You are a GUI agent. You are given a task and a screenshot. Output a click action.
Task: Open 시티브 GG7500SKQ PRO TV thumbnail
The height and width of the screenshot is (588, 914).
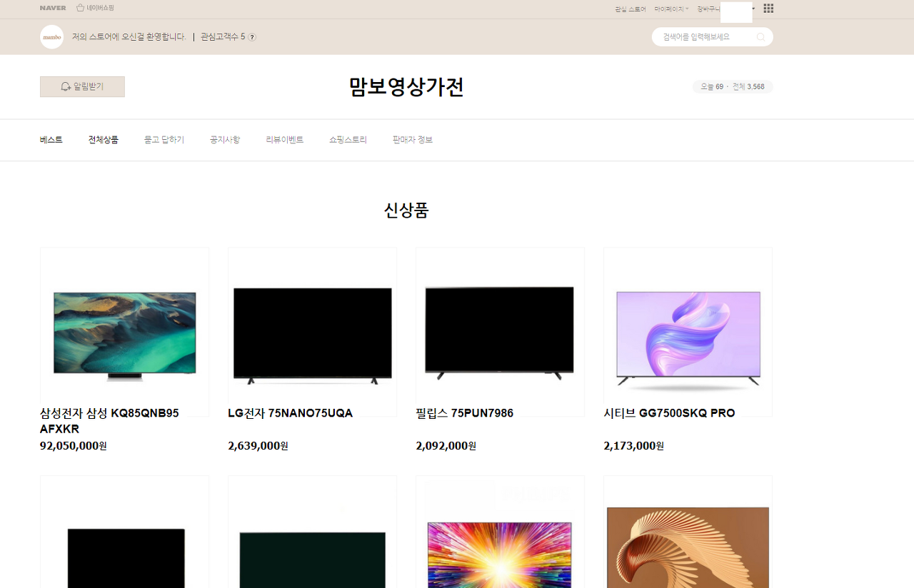point(688,332)
